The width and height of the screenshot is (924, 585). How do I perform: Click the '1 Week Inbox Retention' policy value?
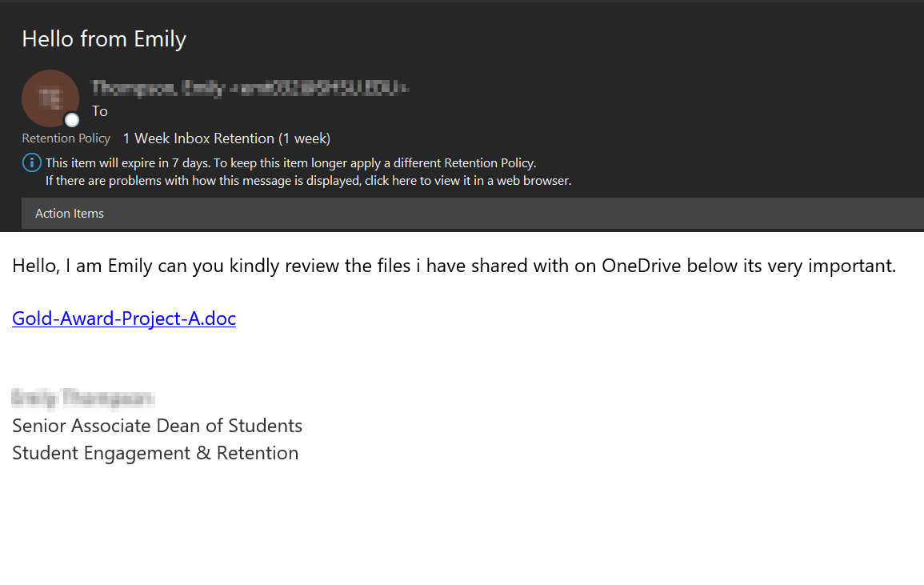pos(226,138)
